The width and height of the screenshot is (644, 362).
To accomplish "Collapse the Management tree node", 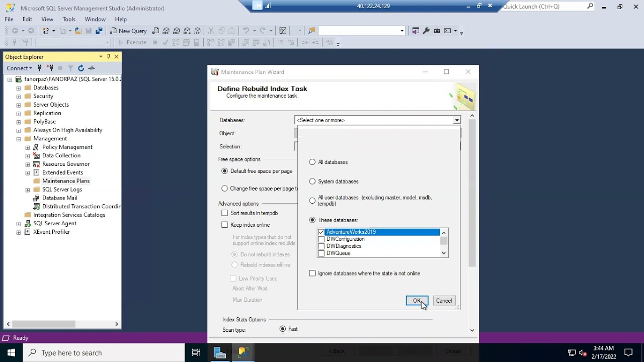I will click(x=19, y=139).
